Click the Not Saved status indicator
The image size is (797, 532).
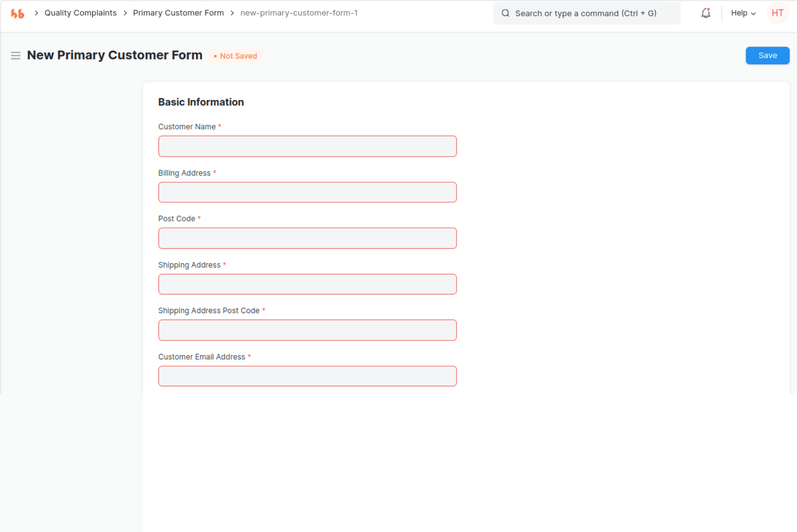tap(236, 56)
